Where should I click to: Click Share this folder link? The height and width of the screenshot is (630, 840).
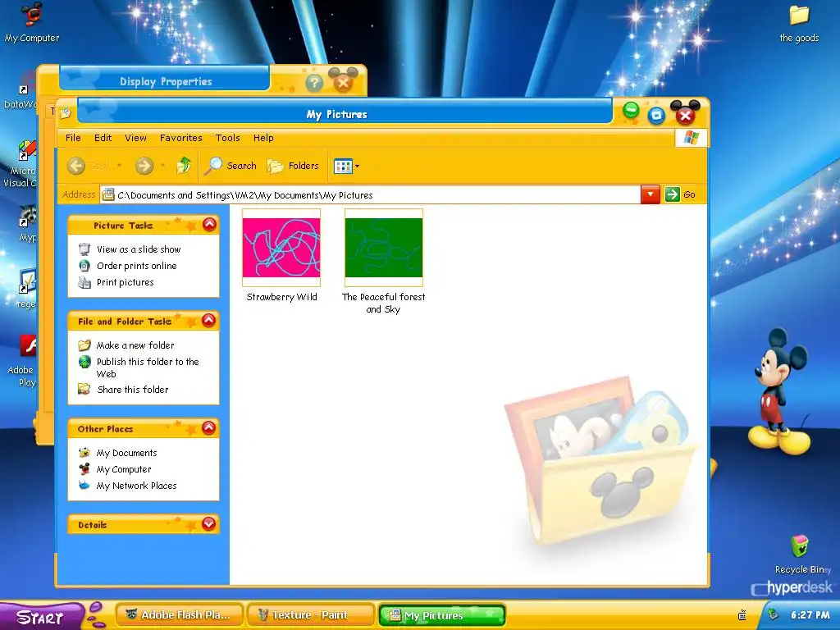point(133,390)
